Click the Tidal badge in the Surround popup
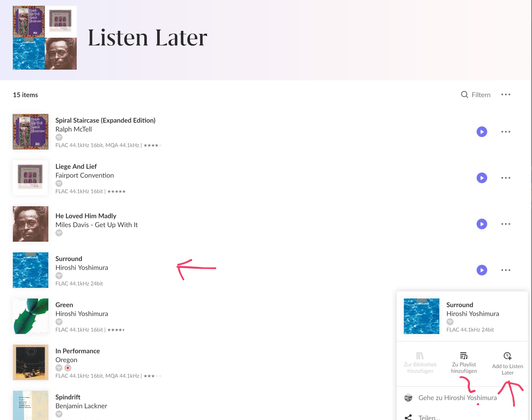 coord(450,322)
